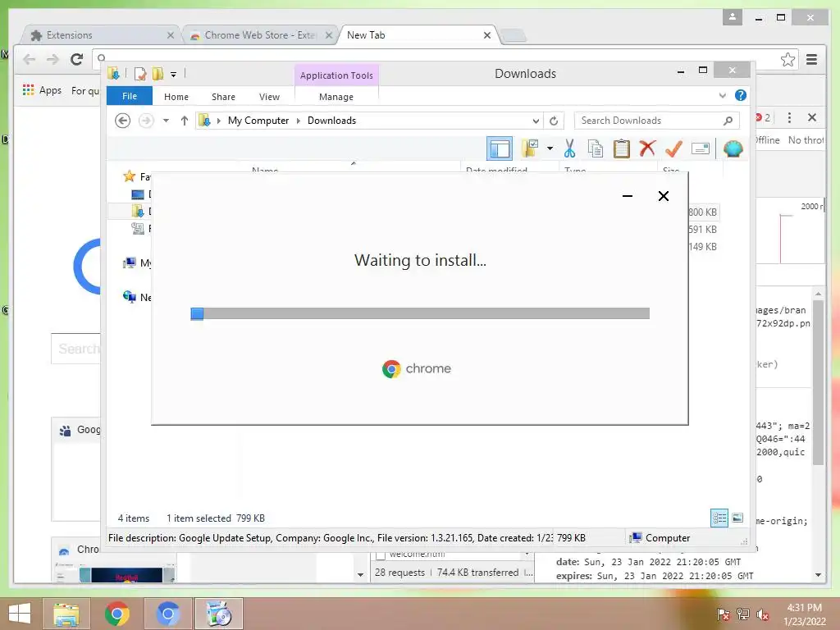Open the blue Help question mark icon

pos(741,95)
